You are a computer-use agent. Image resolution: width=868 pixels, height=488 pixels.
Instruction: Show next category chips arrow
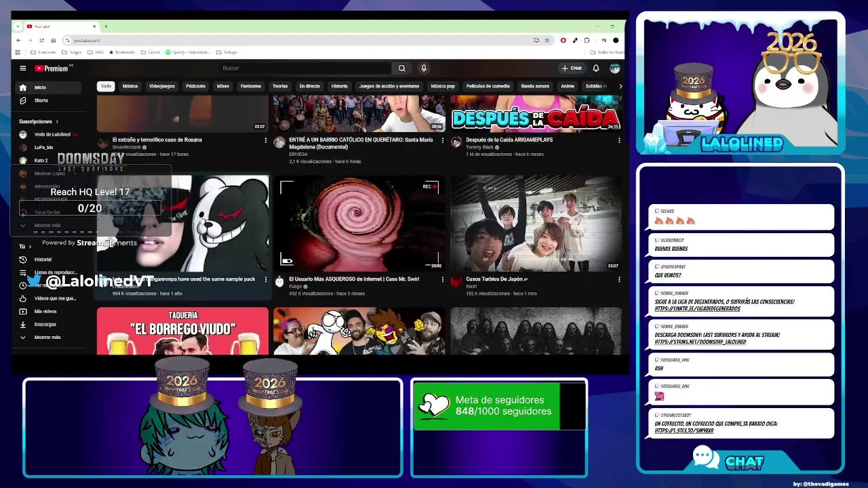(620, 86)
